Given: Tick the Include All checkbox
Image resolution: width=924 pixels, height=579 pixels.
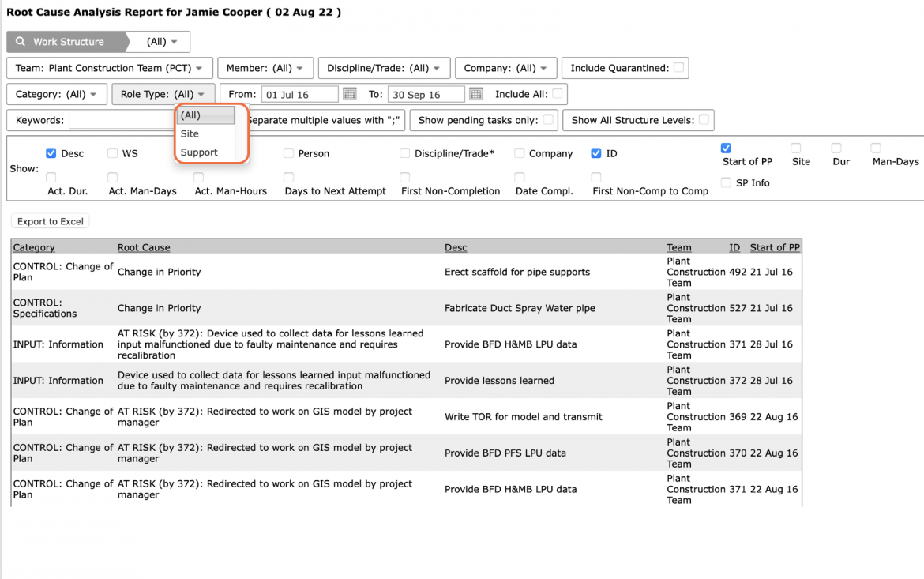Looking at the screenshot, I should tap(558, 93).
